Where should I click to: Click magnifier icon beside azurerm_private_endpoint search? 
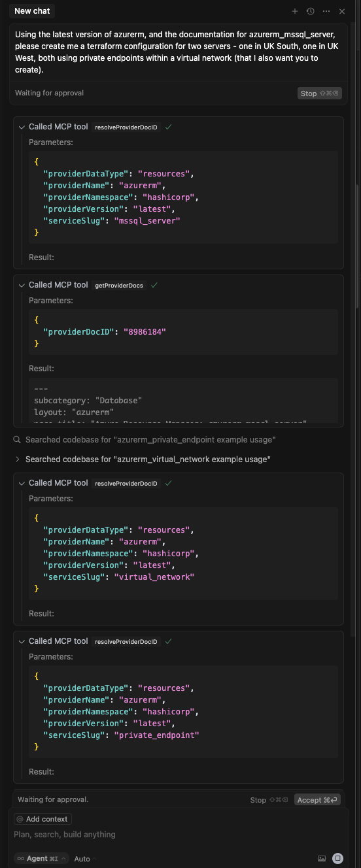18,440
